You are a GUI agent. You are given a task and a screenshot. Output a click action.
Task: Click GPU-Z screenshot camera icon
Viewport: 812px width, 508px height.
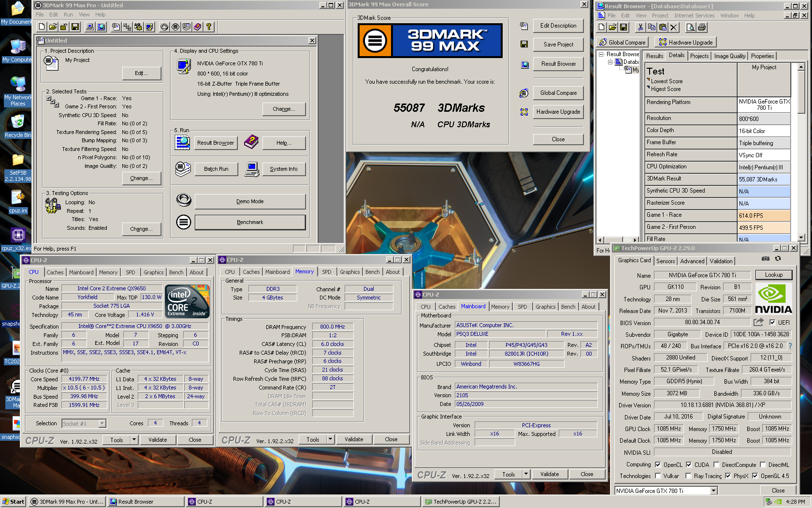click(766, 259)
